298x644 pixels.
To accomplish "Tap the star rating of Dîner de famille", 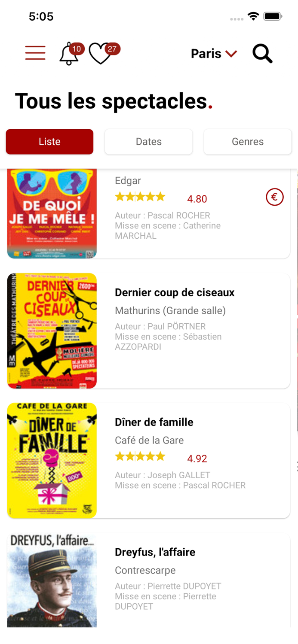I will pyautogui.click(x=140, y=457).
